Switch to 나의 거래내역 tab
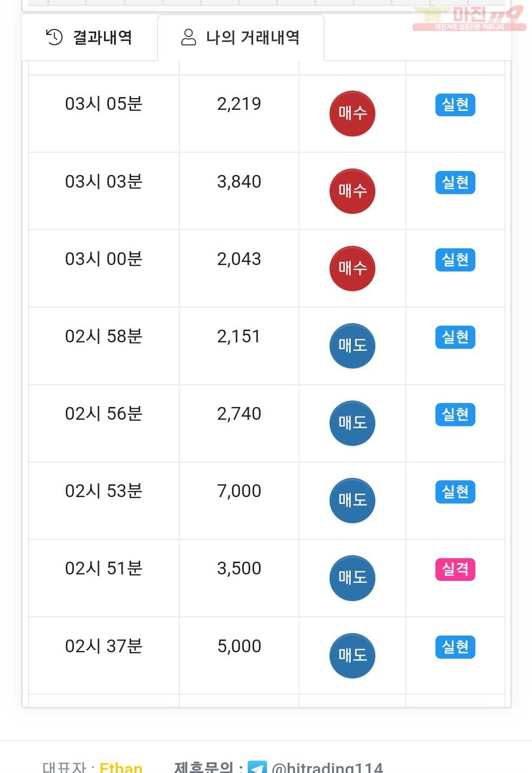 pyautogui.click(x=241, y=38)
